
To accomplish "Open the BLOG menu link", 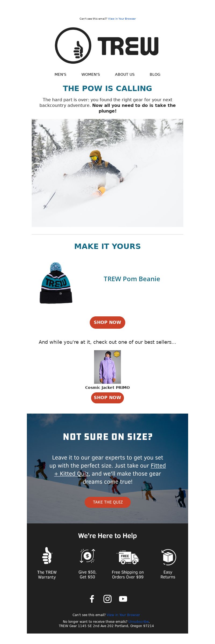I will [155, 74].
